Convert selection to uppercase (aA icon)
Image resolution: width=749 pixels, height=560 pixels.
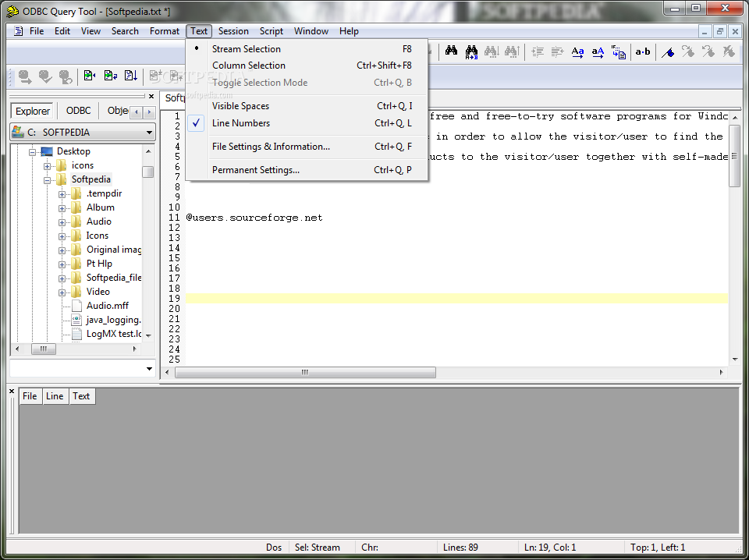pos(598,52)
